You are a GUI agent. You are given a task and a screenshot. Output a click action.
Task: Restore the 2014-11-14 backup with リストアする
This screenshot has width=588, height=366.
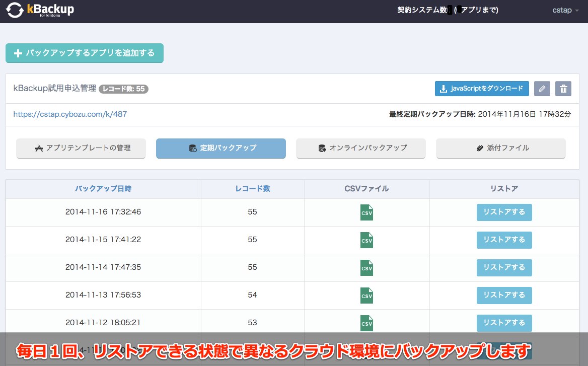click(x=504, y=267)
